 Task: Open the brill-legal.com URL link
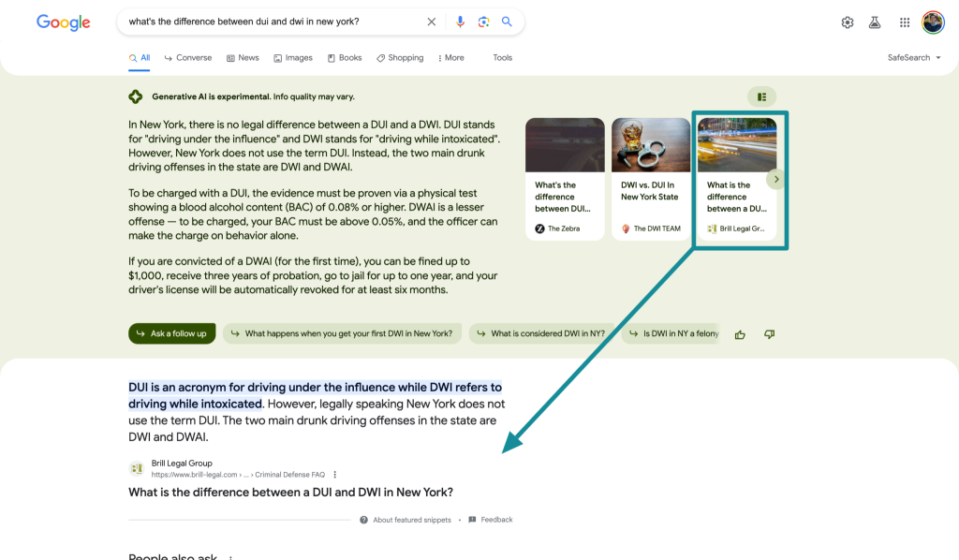pos(238,475)
